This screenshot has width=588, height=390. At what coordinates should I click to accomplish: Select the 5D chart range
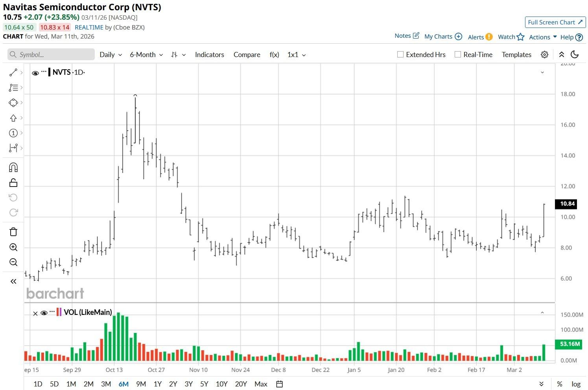(54, 384)
